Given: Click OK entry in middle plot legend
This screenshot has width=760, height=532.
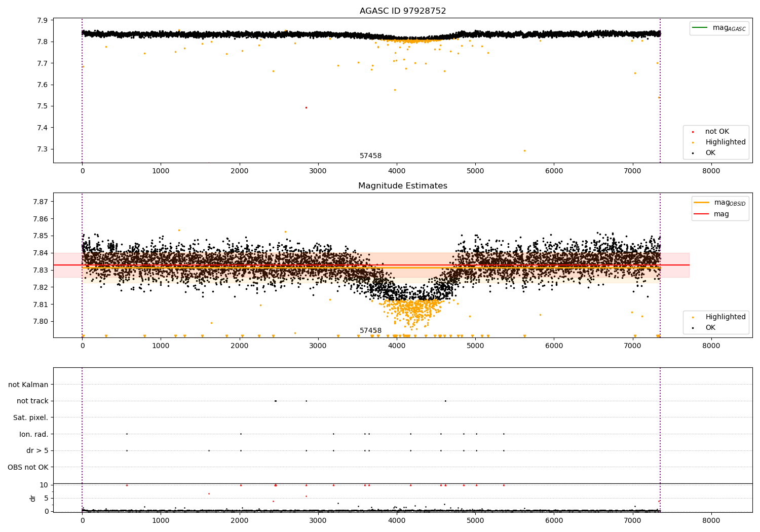Looking at the screenshot, I should [x=703, y=327].
